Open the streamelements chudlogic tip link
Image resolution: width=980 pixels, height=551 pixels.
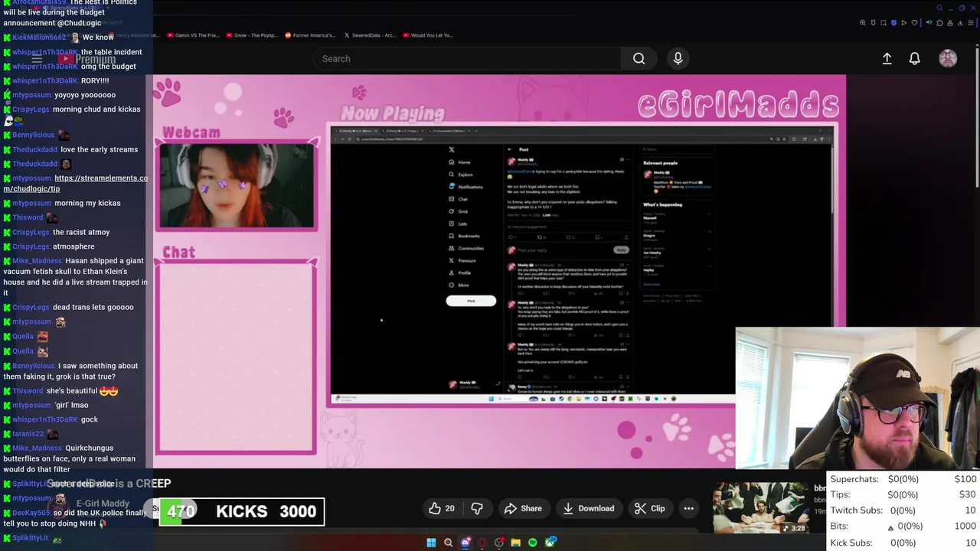click(75, 183)
